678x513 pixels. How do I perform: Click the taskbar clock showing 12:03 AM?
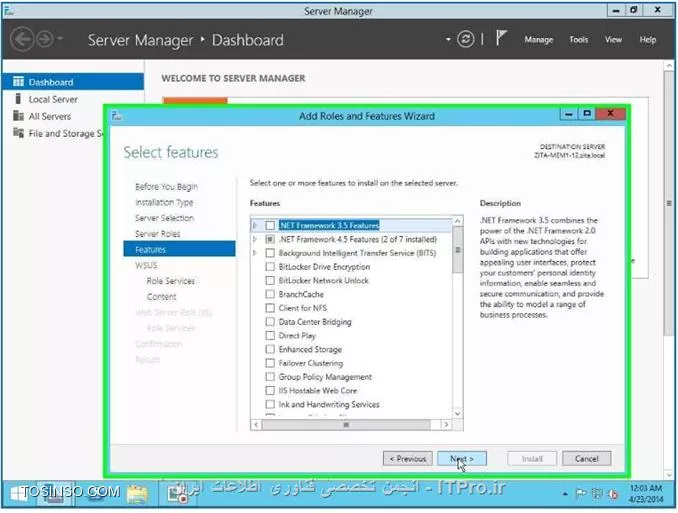pyautogui.click(x=646, y=494)
